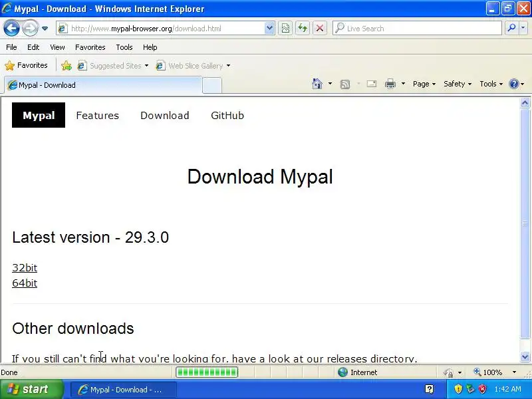Expand the 100% zoom level dropdown

(x=514, y=372)
